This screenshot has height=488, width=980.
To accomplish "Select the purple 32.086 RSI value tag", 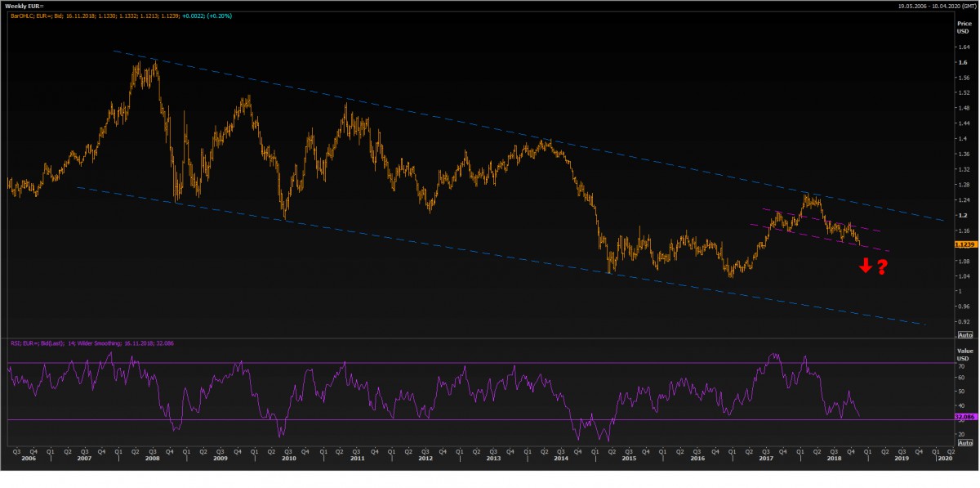I will (x=964, y=416).
